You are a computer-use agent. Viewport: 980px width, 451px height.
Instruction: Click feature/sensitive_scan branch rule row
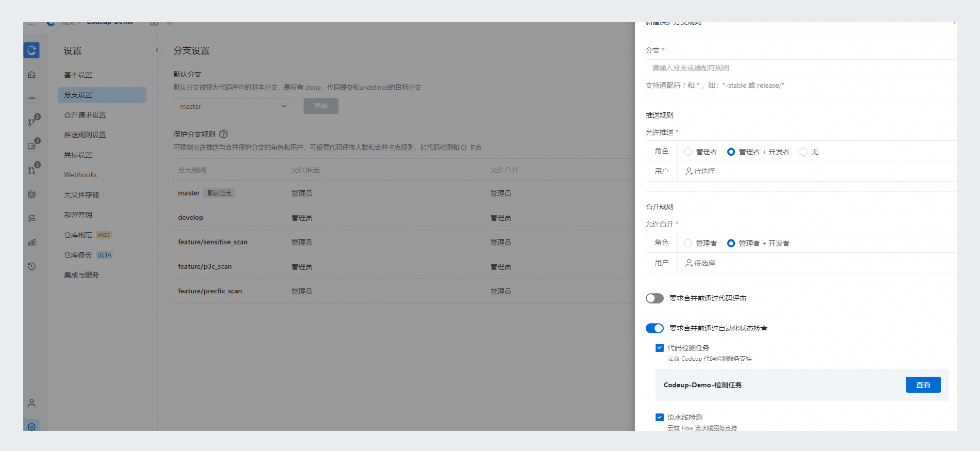[x=404, y=242]
